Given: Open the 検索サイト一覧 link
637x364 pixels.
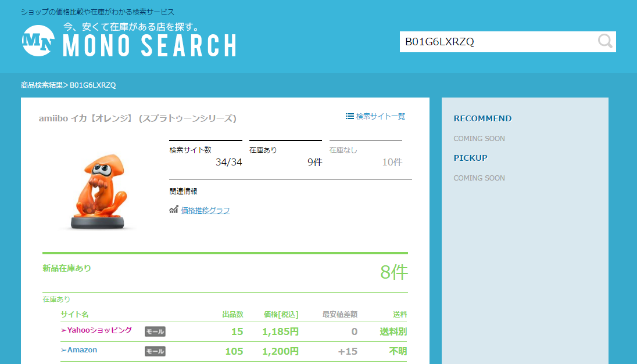Looking at the screenshot, I should pyautogui.click(x=381, y=117).
